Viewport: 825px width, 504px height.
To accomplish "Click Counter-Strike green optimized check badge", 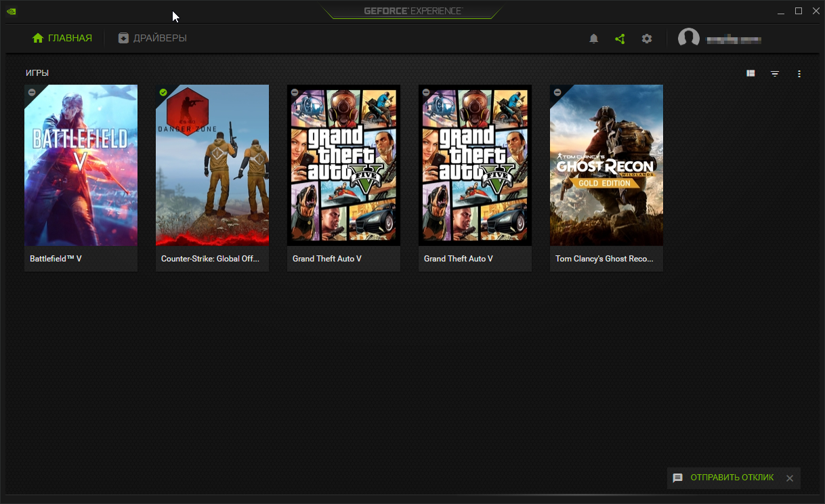I will 163,92.
